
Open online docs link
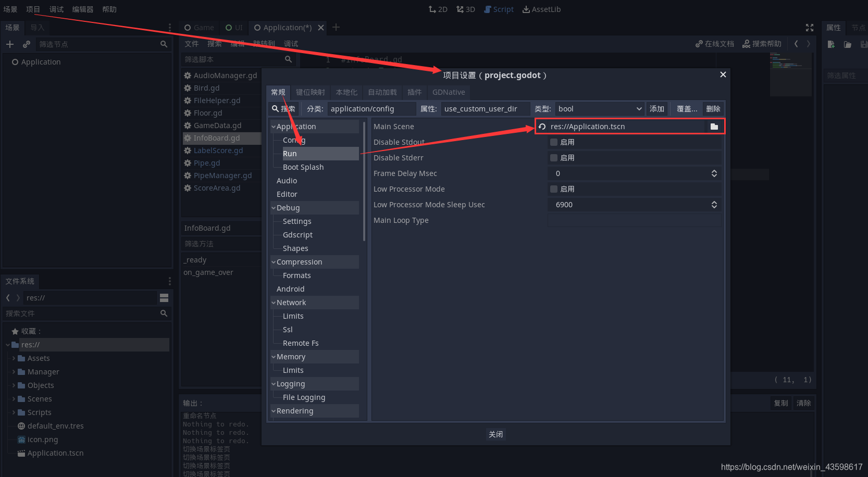point(714,44)
